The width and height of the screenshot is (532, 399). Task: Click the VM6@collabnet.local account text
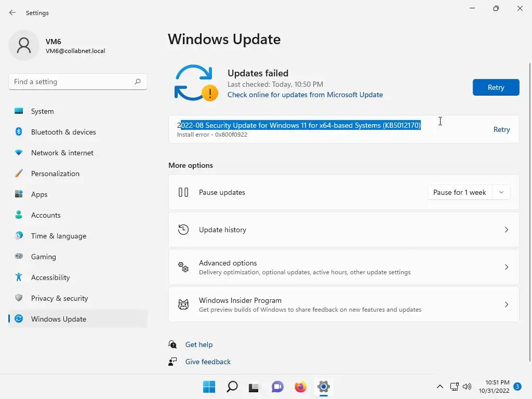tap(75, 51)
